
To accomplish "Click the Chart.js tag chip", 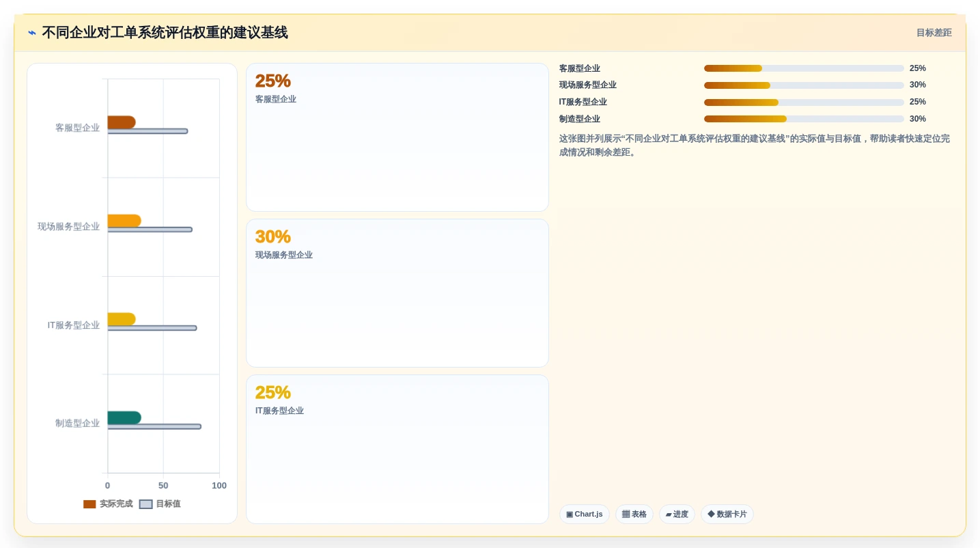I will pyautogui.click(x=585, y=515).
